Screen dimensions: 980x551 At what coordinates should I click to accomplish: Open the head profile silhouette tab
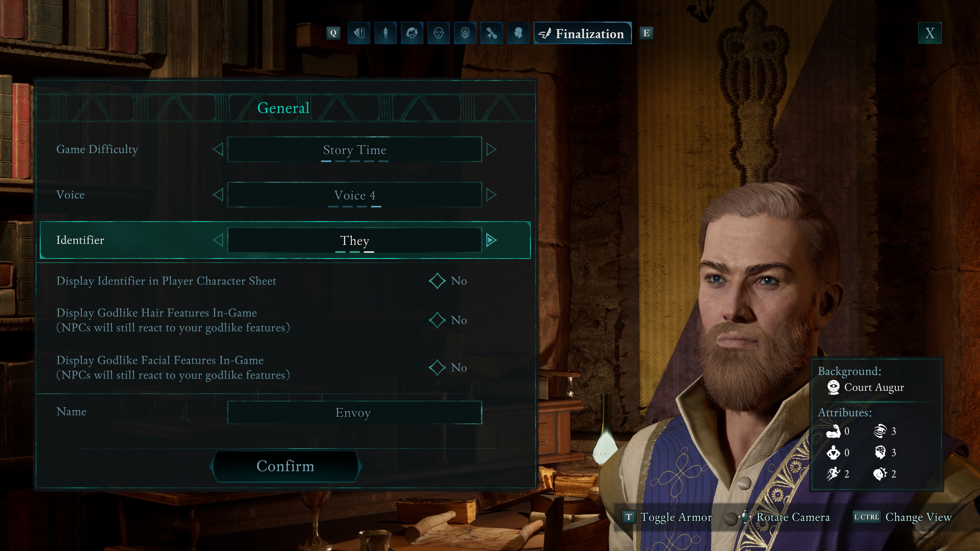(518, 33)
